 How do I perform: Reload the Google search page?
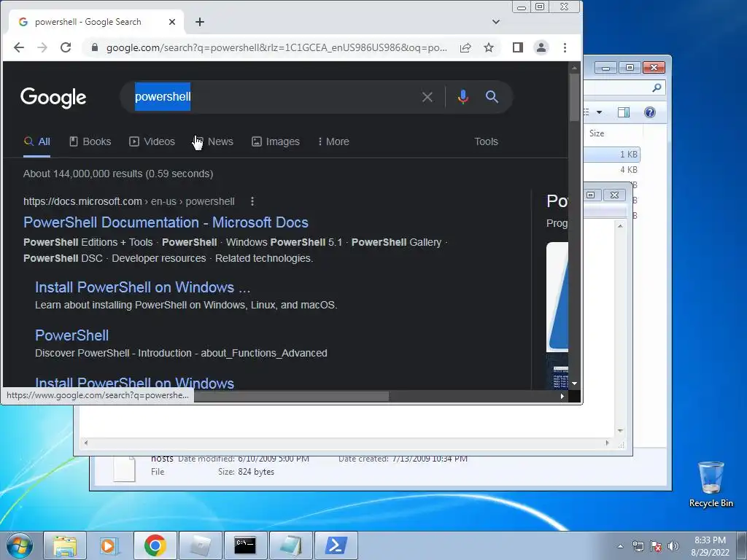pos(66,47)
